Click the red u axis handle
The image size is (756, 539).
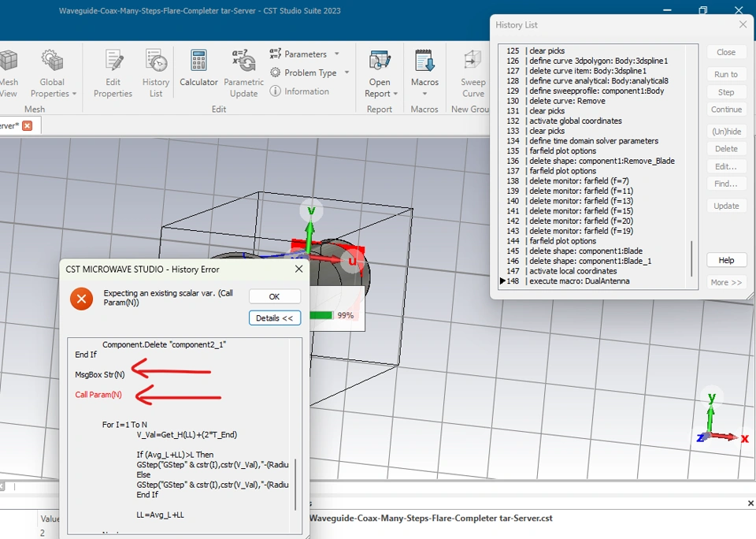coord(353,261)
